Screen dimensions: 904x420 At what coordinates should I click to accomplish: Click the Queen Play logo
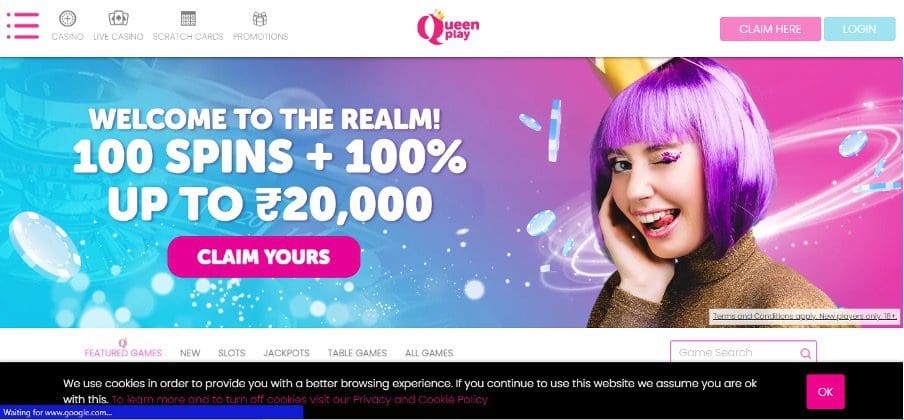pyautogui.click(x=448, y=27)
